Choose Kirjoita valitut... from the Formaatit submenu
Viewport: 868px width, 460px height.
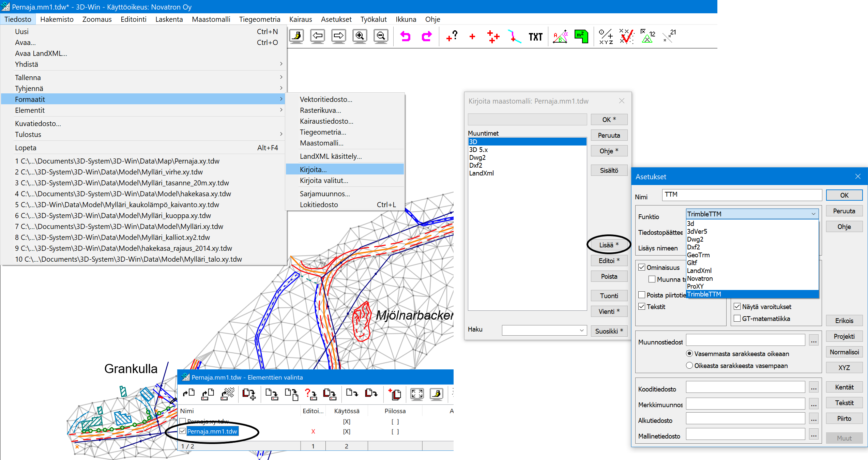coord(324,181)
